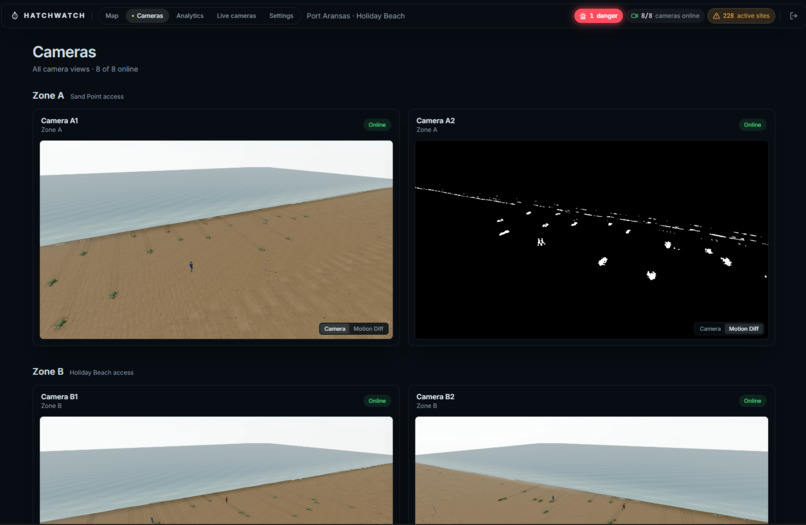Select the Cameras tab

(147, 16)
